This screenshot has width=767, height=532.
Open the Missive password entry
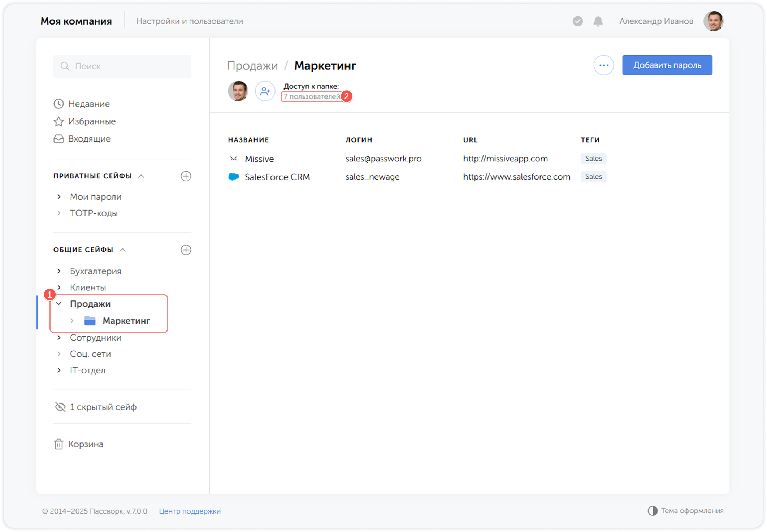[259, 159]
